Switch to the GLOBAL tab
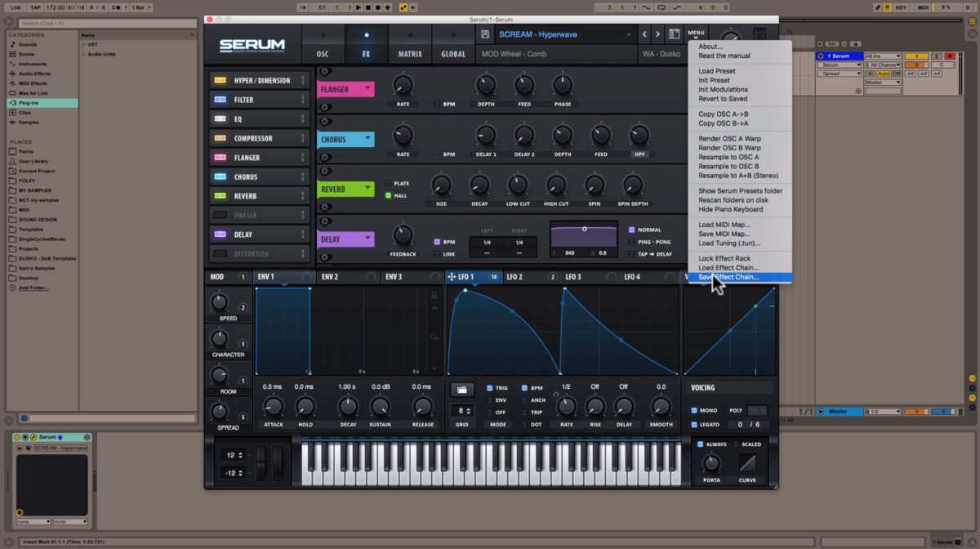980x549 pixels. click(x=453, y=45)
